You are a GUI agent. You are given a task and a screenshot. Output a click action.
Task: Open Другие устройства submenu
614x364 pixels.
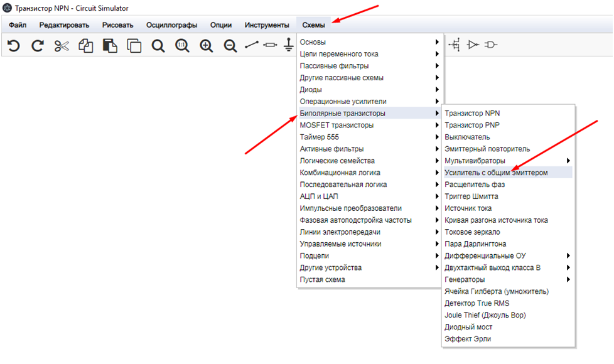coord(369,268)
